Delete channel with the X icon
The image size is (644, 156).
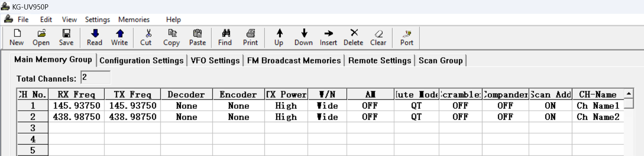[354, 38]
